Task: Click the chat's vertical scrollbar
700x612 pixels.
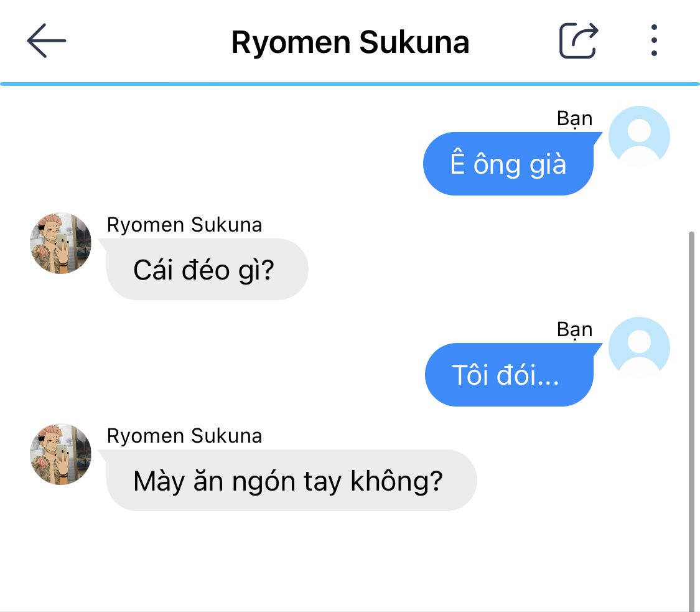Action: coord(691,420)
